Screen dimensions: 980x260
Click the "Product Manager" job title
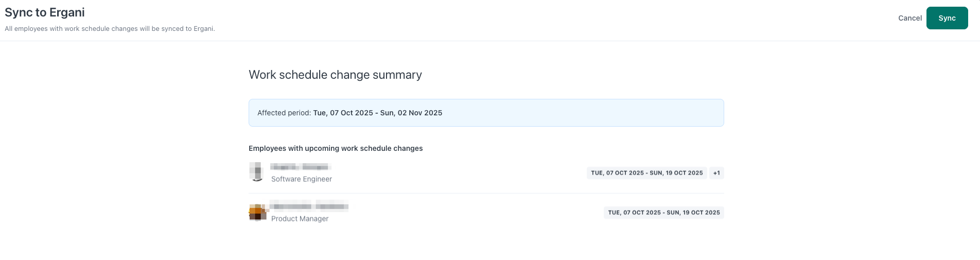[300, 219]
